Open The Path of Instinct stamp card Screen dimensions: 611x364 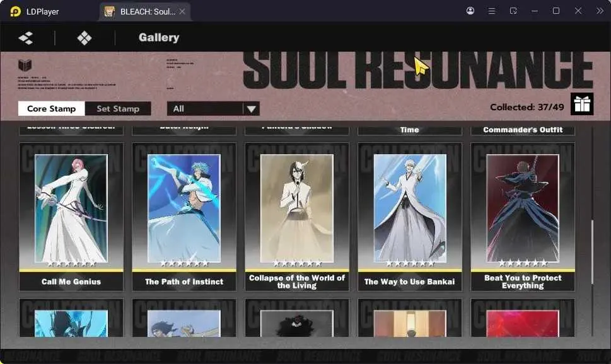coord(184,217)
